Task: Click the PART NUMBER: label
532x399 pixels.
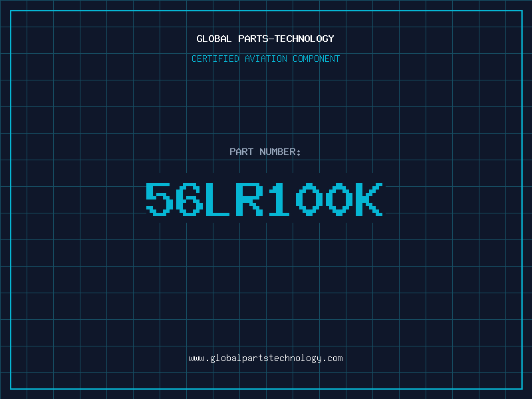Action: click(265, 152)
